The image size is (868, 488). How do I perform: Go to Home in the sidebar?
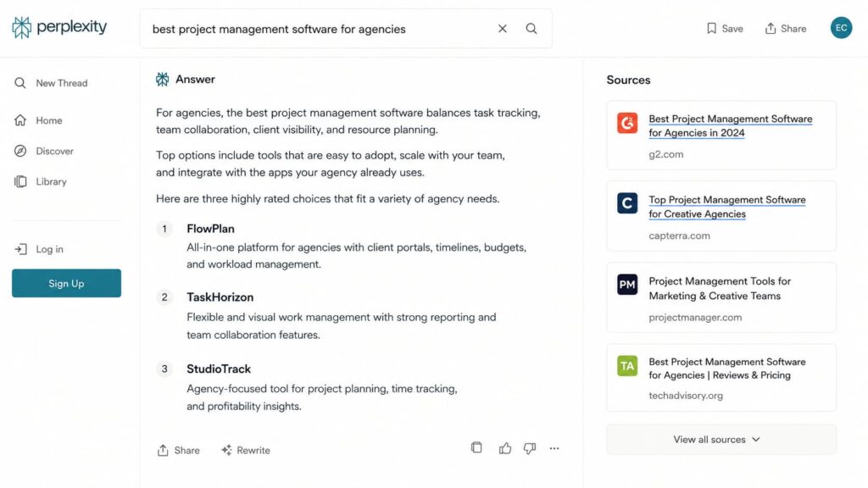(x=38, y=120)
